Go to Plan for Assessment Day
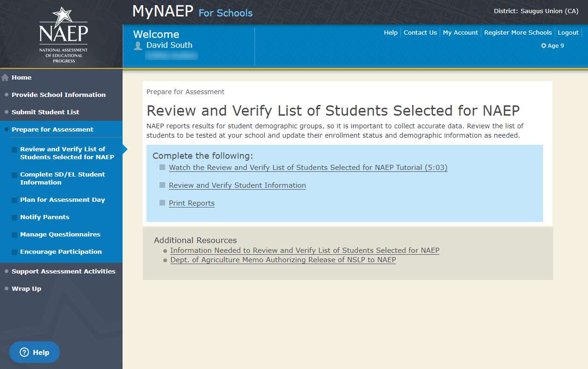Screen dimensions: 588x369 [62, 199]
